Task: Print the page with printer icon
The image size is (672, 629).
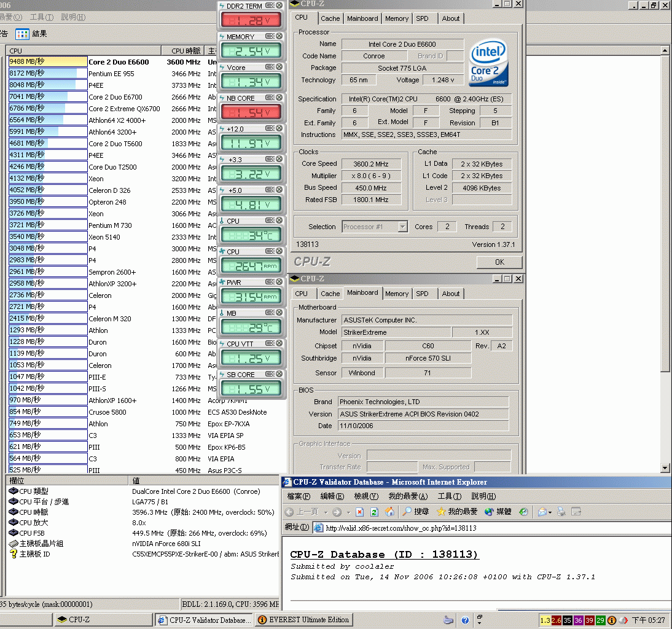Action: pos(561,512)
